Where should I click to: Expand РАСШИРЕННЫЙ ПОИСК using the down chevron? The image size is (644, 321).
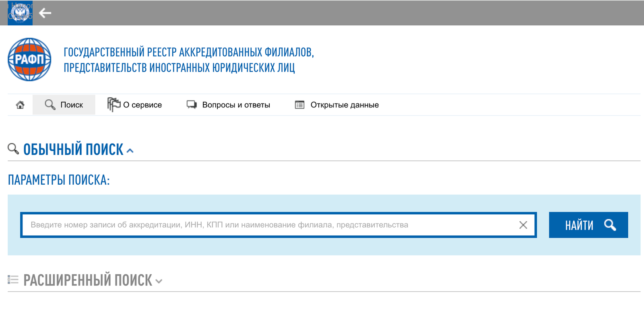click(x=159, y=282)
